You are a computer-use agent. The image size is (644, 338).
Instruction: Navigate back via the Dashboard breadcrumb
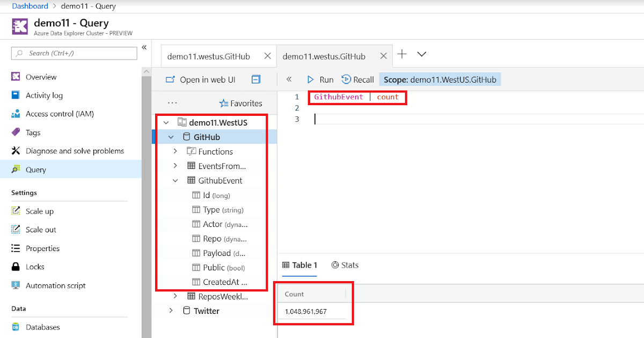point(30,6)
